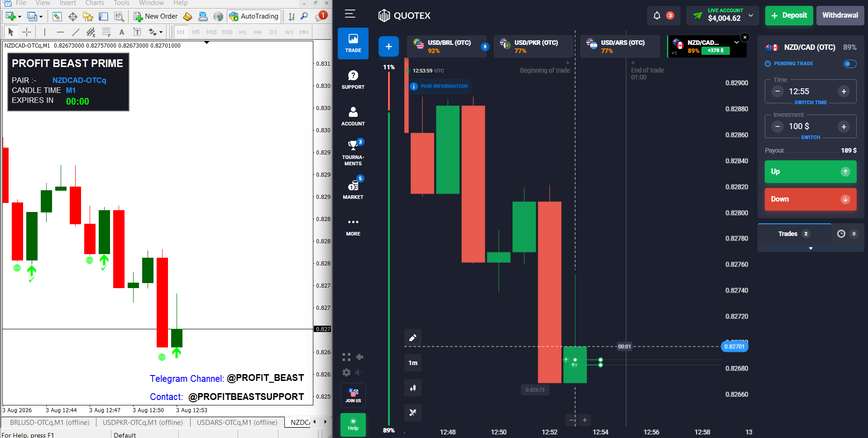
Task: Open the Strategy Tester magnifier icon
Action: pos(119,16)
